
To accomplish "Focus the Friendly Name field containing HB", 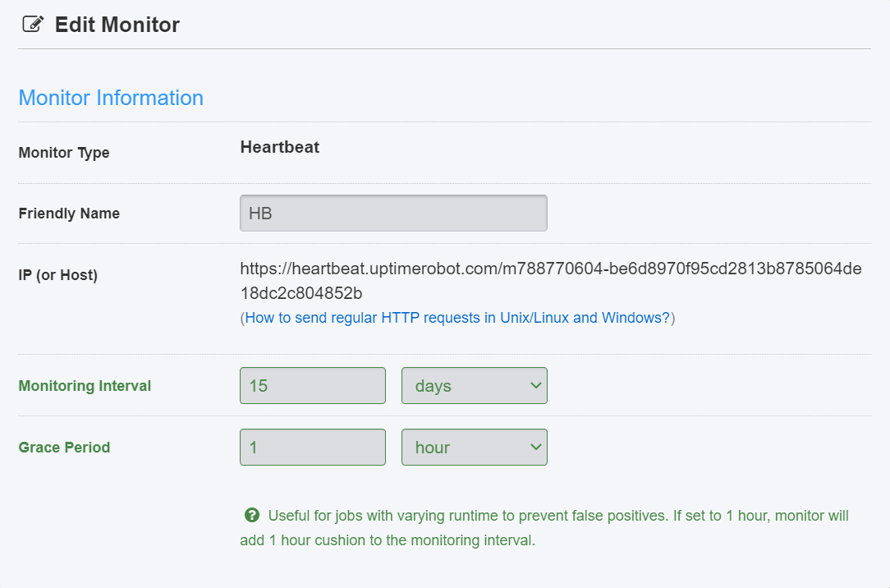I will click(x=393, y=214).
